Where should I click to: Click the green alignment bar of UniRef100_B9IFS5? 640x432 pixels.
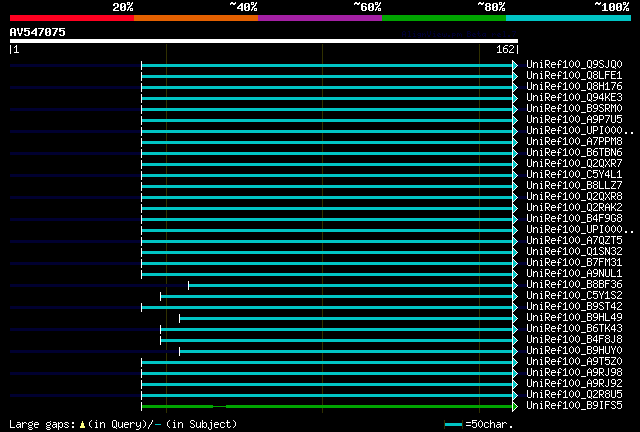pyautogui.click(x=327, y=406)
